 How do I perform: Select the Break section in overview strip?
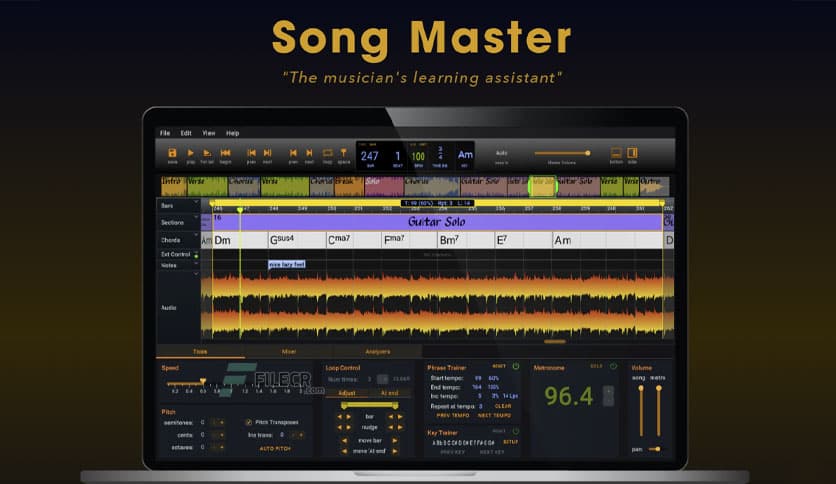point(349,186)
